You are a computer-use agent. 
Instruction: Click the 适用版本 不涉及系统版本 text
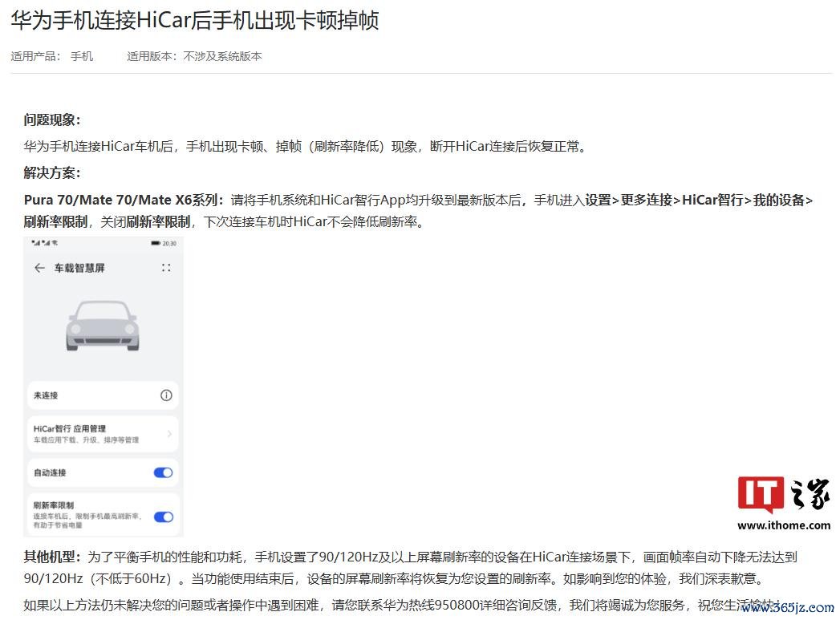pos(194,56)
